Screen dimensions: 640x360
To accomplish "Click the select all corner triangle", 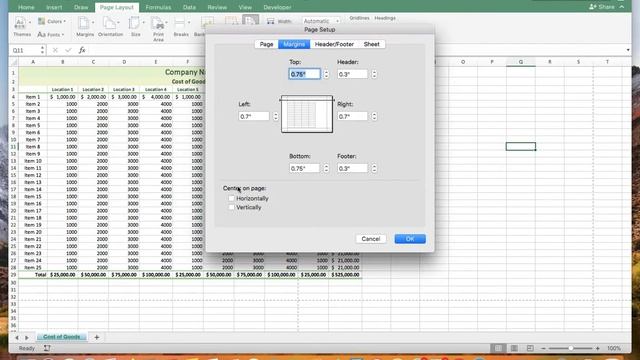I will coord(14,62).
